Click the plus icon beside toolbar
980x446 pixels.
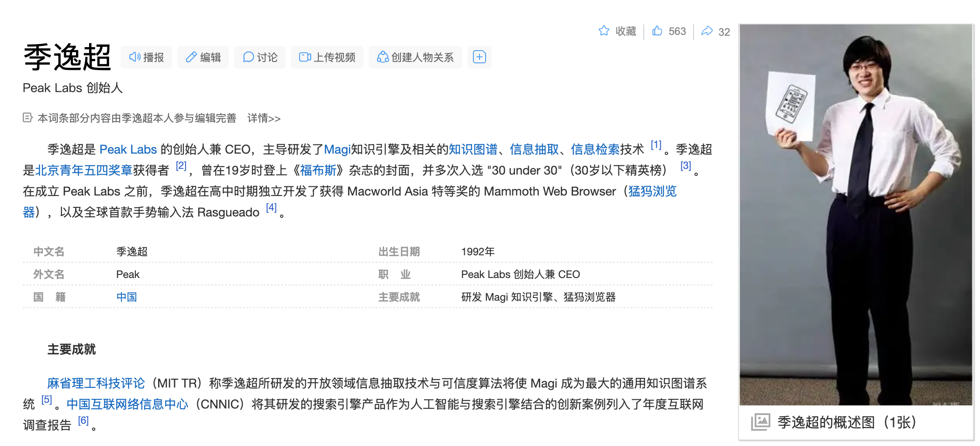point(479,57)
